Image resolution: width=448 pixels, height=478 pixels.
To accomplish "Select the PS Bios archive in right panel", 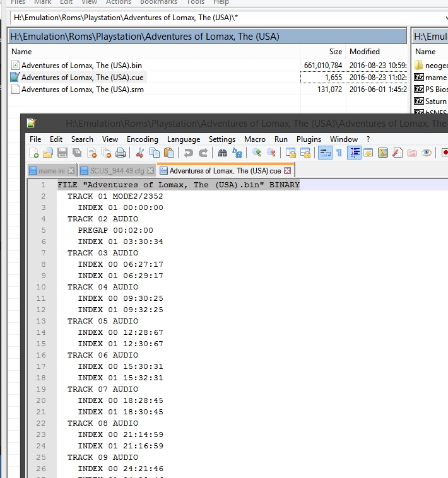I will click(430, 90).
